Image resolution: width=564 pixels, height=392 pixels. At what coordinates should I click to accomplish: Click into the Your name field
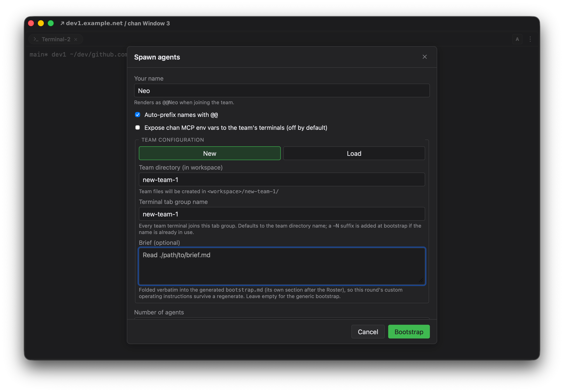[282, 91]
